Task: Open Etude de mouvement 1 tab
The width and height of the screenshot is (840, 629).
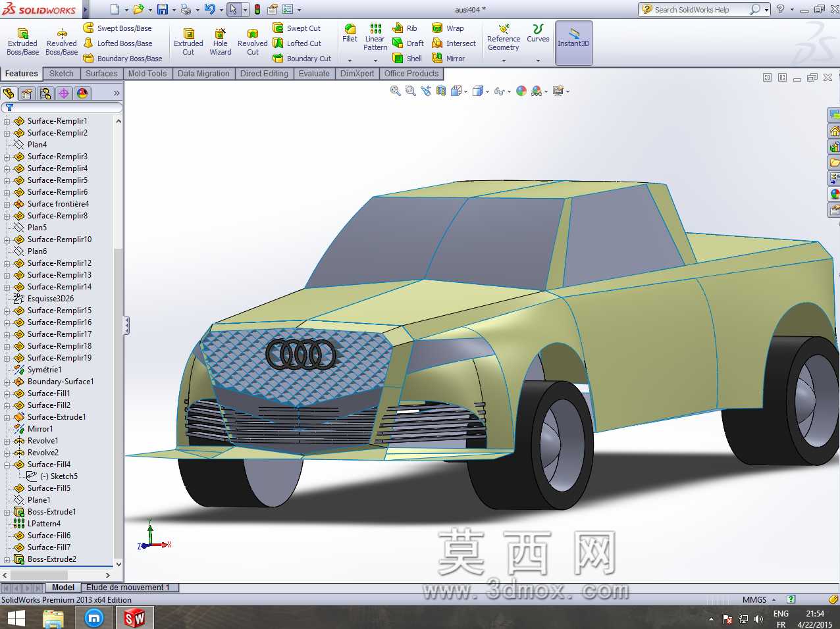Action: (x=128, y=588)
